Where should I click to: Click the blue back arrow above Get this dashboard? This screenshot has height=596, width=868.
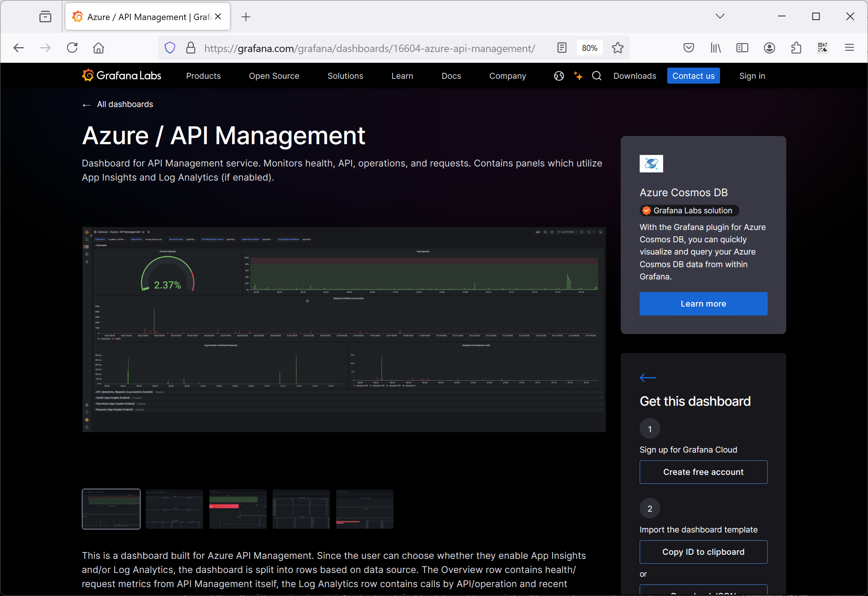click(x=647, y=378)
